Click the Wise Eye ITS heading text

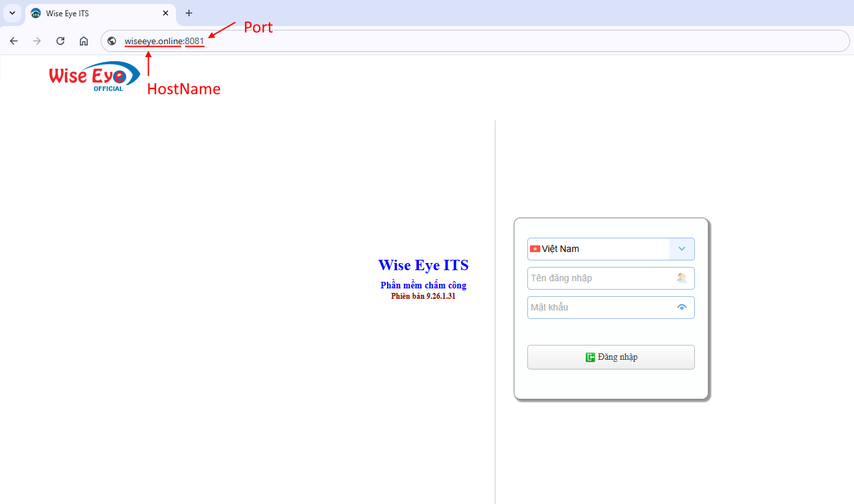point(423,265)
